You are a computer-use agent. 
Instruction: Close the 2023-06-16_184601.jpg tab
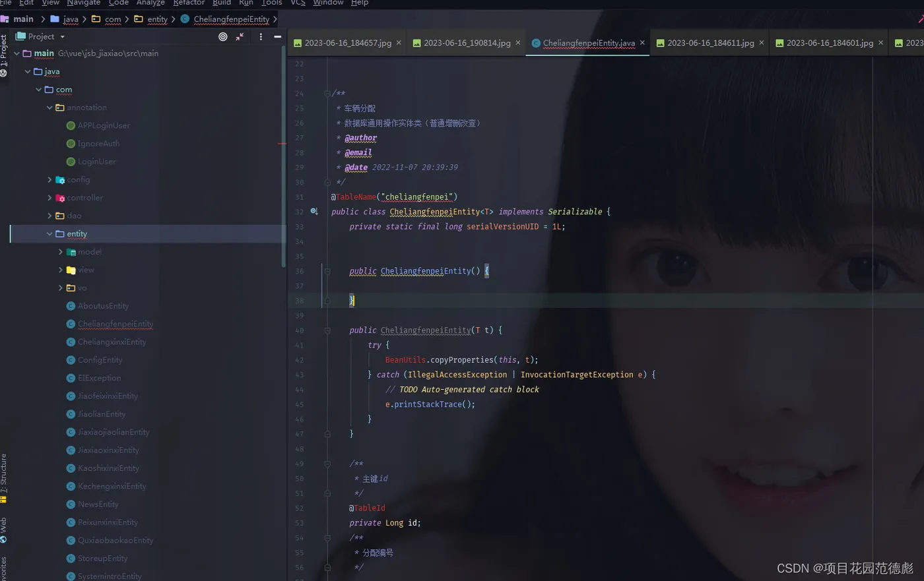[881, 43]
